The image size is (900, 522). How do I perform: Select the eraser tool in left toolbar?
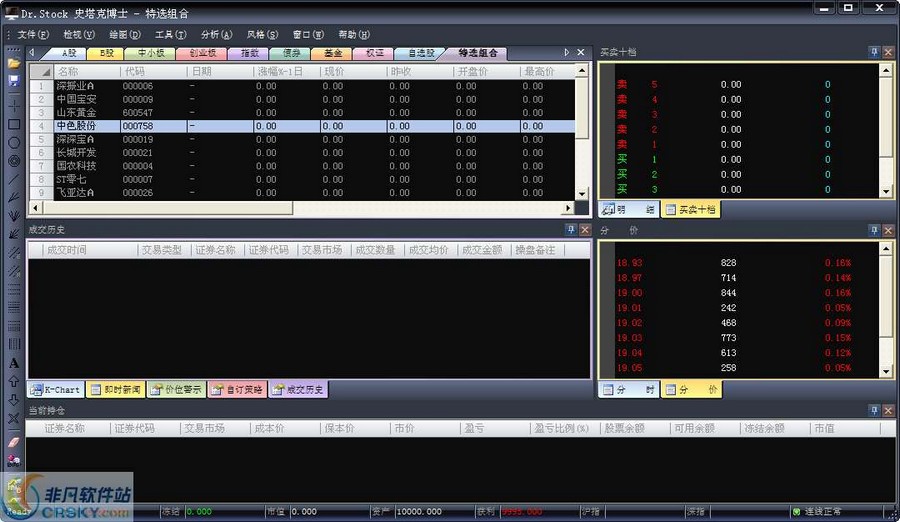(x=14, y=442)
